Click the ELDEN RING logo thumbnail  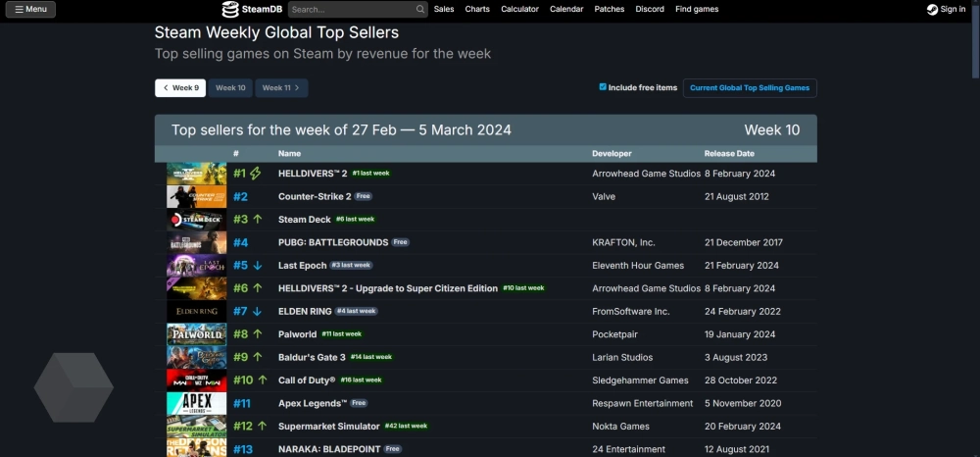tap(196, 311)
